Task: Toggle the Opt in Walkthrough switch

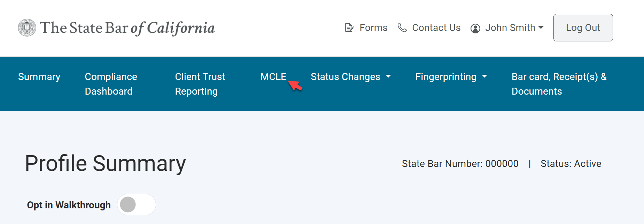Action: coord(137,205)
